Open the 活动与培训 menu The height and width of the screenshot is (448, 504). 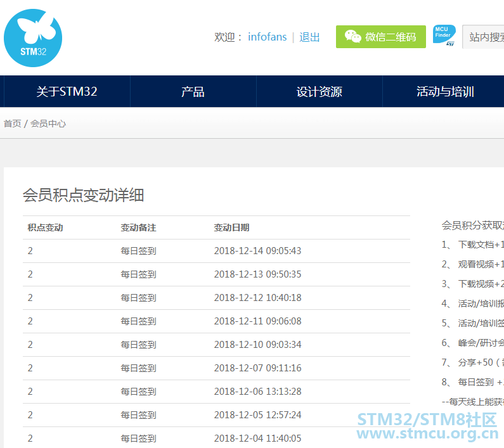click(x=445, y=92)
